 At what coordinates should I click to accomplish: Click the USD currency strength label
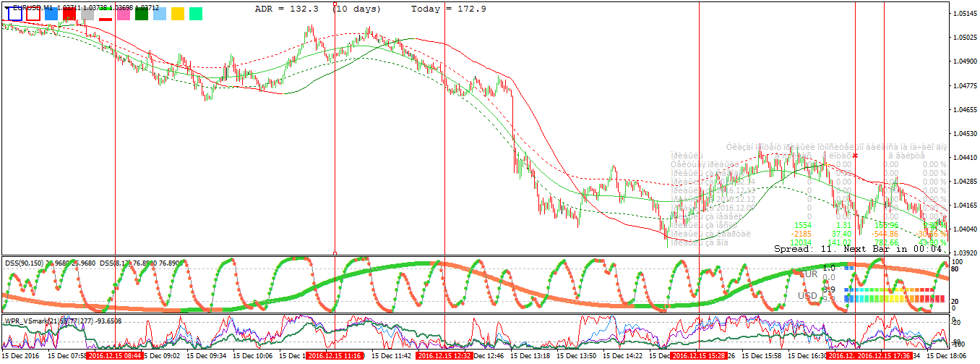807,296
